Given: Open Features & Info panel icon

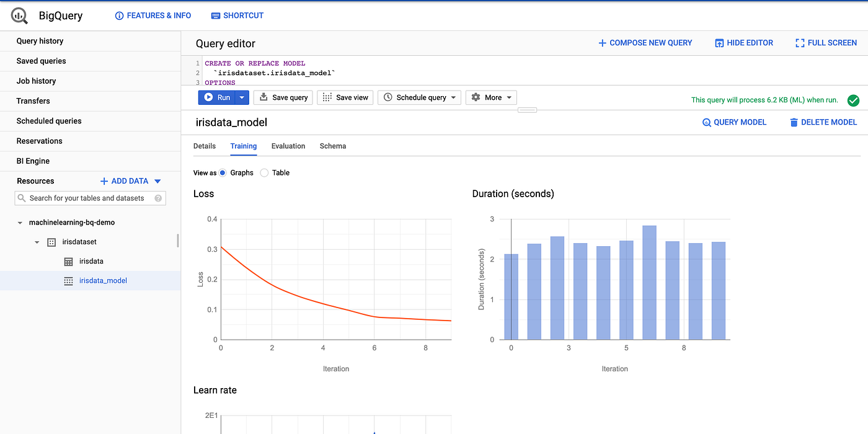Looking at the screenshot, I should [119, 15].
